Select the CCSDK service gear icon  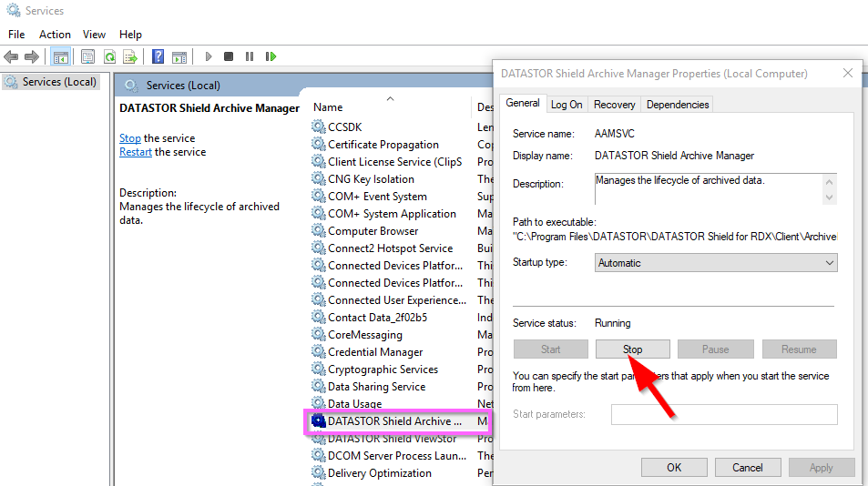(318, 127)
